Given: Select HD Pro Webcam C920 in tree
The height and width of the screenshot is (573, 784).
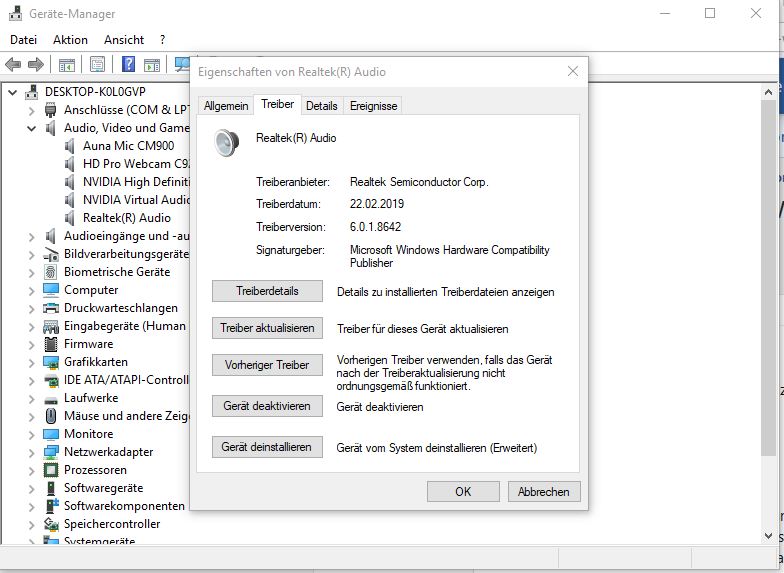Looking at the screenshot, I should coord(136,164).
